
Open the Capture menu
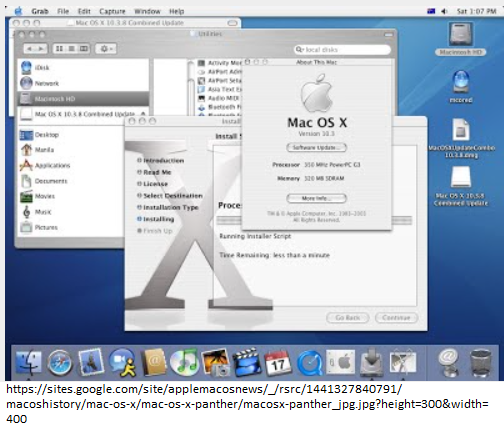(x=112, y=11)
